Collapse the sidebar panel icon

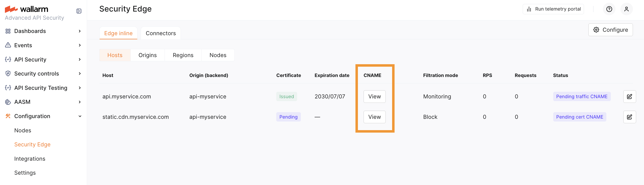[x=79, y=11]
